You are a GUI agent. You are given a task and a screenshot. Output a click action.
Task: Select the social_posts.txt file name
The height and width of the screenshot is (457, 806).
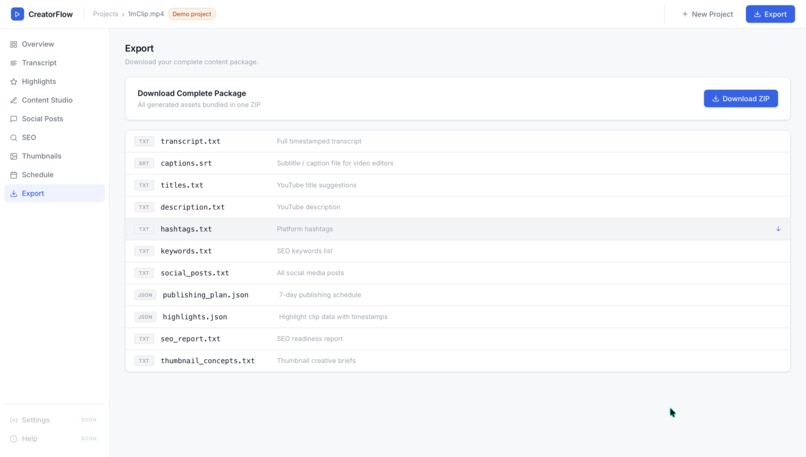[195, 273]
